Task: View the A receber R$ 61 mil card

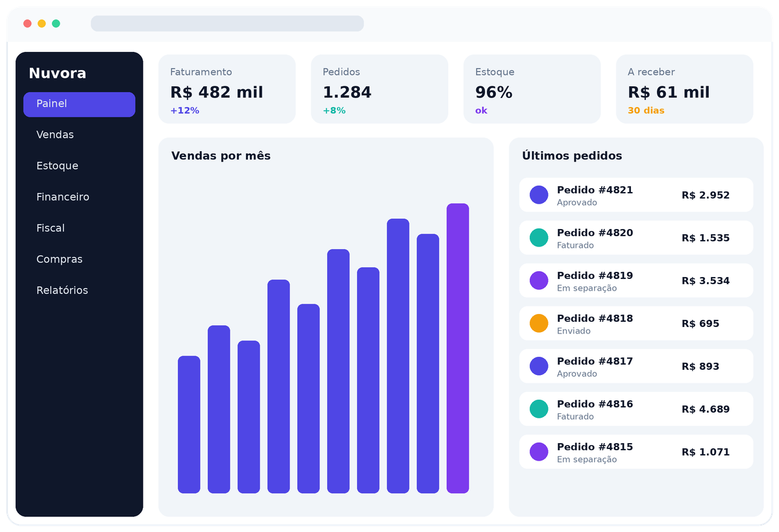Action: coord(685,89)
